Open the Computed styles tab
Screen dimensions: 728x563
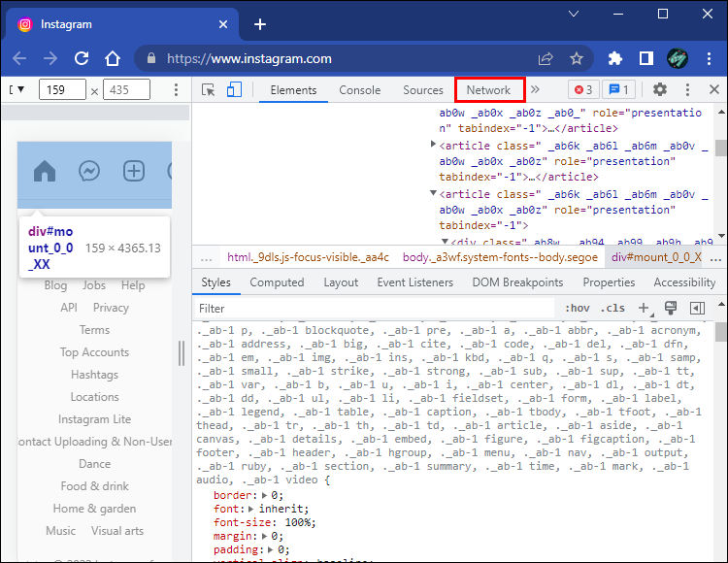[277, 282]
